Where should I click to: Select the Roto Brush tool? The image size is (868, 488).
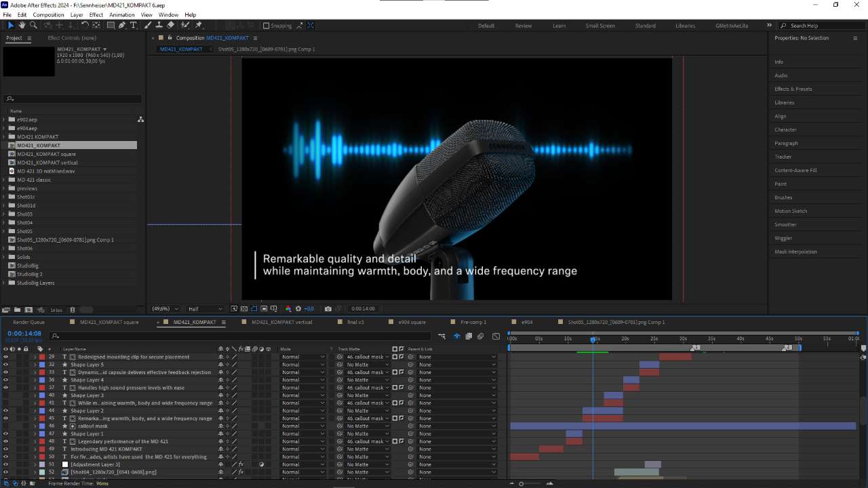(x=185, y=26)
